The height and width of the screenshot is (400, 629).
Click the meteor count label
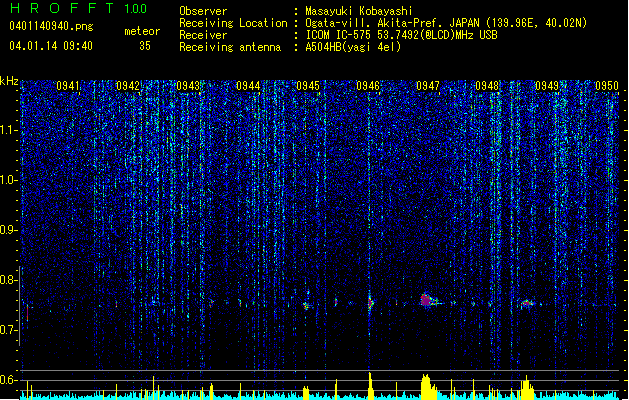pyautogui.click(x=142, y=31)
